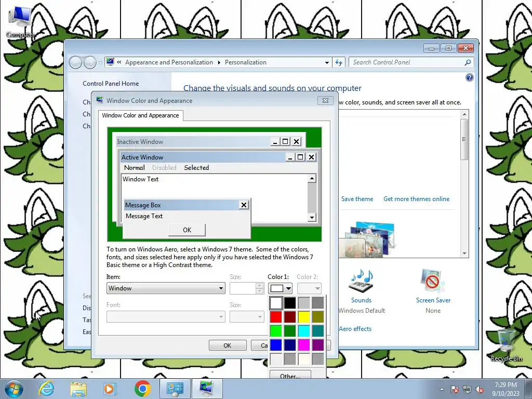Click the Action Center flag tray icon
The height and width of the screenshot is (399, 532).
455,389
